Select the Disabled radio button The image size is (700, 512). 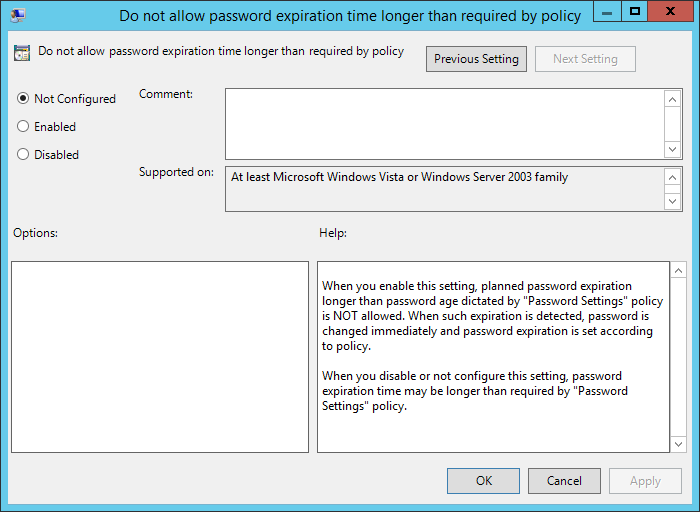click(x=24, y=155)
